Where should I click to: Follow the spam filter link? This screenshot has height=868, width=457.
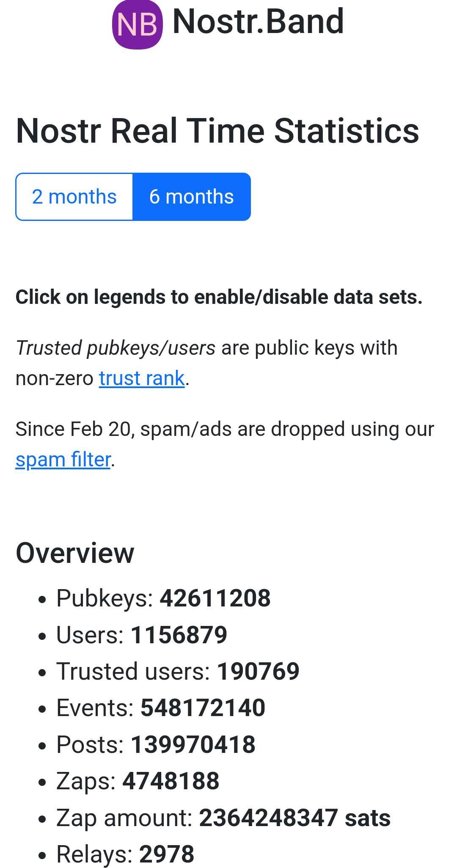click(x=63, y=459)
